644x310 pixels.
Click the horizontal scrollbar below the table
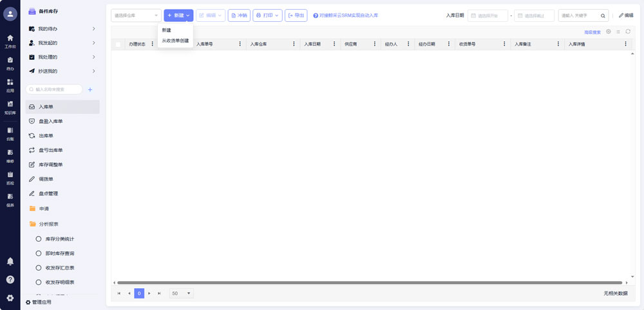pyautogui.click(x=367, y=282)
